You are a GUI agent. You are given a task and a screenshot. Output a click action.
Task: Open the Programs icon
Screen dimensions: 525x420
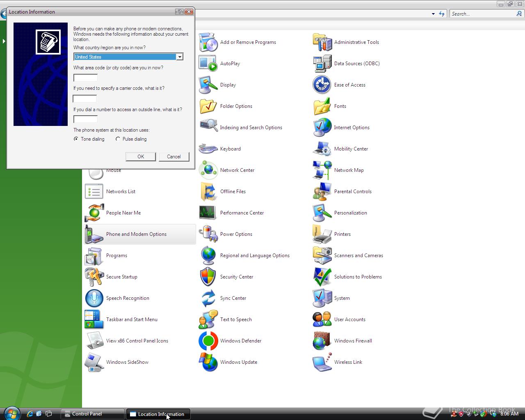(94, 256)
